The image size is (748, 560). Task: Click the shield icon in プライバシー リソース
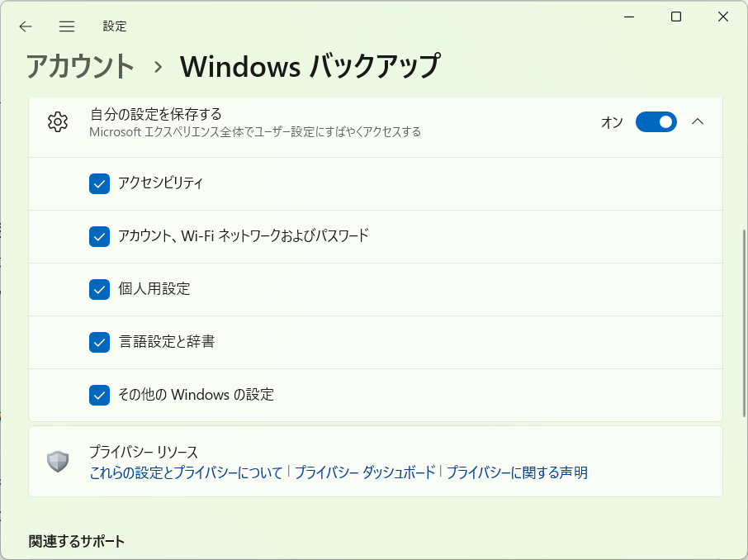pos(58,461)
